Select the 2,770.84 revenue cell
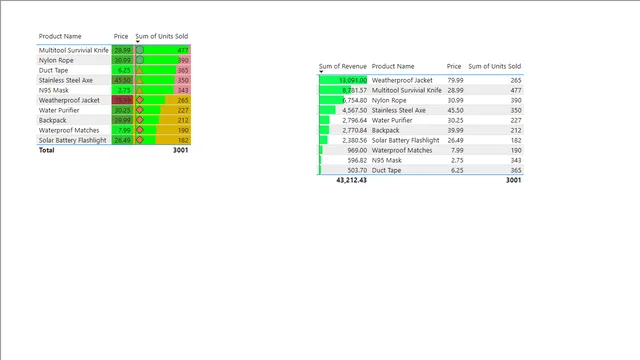This screenshot has height=360, width=640. pos(343,130)
